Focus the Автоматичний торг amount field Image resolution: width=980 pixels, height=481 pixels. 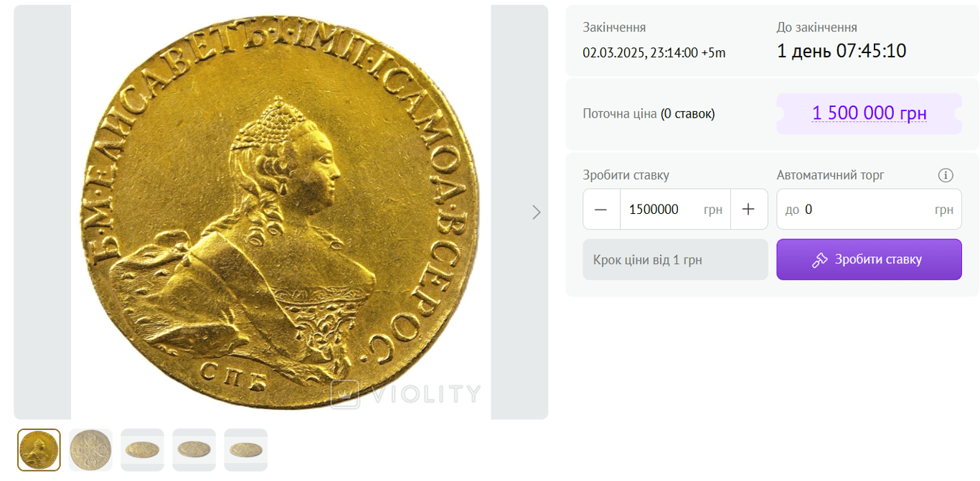click(x=869, y=210)
